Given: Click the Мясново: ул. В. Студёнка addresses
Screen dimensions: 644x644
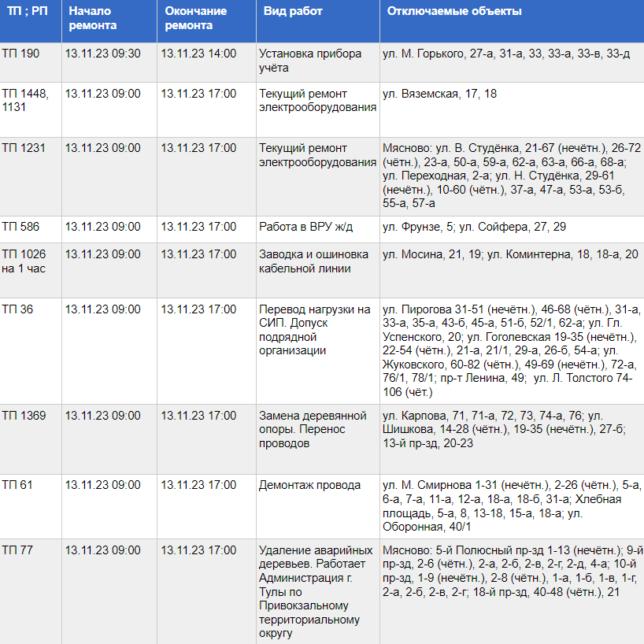Looking at the screenshot, I should [513, 176].
